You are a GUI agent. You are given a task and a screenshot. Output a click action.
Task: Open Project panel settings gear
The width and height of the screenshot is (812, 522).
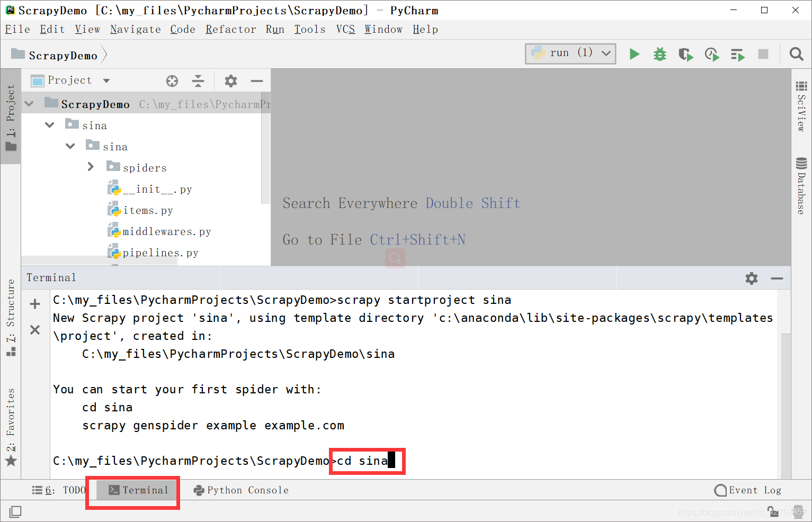(230, 81)
